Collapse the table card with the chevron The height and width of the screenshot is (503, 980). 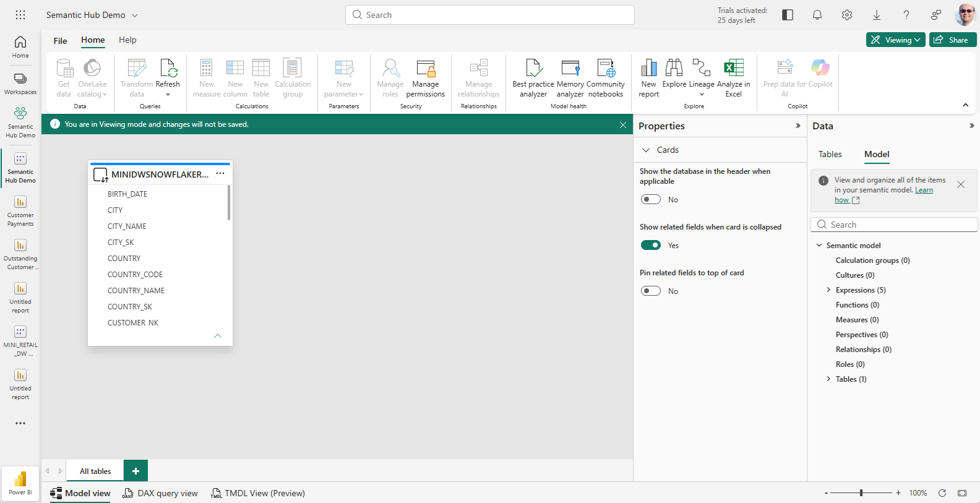click(218, 336)
